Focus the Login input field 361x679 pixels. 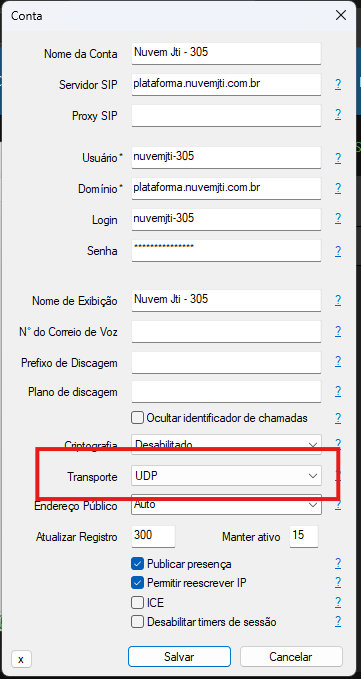click(226, 220)
